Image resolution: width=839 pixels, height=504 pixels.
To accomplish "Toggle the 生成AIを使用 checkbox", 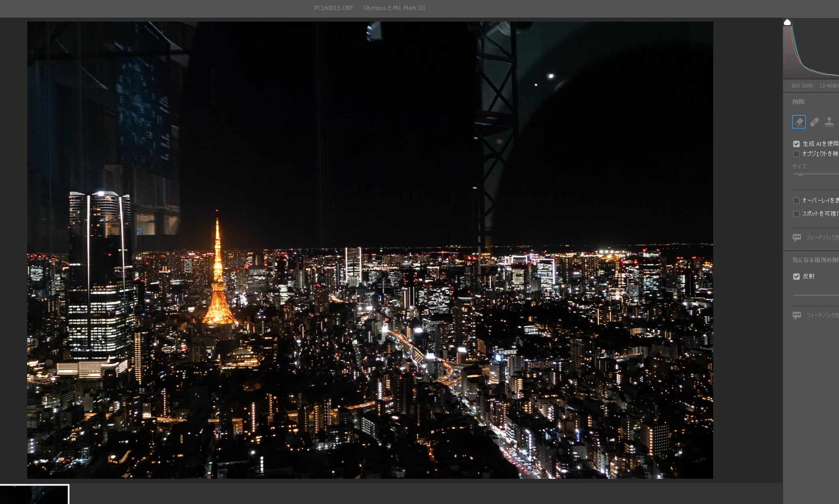I will 796,144.
